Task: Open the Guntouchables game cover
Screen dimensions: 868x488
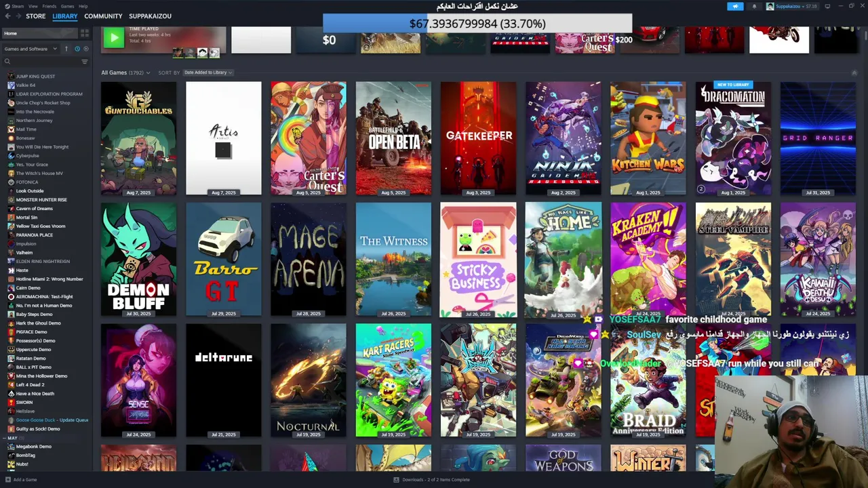Action: click(138, 138)
